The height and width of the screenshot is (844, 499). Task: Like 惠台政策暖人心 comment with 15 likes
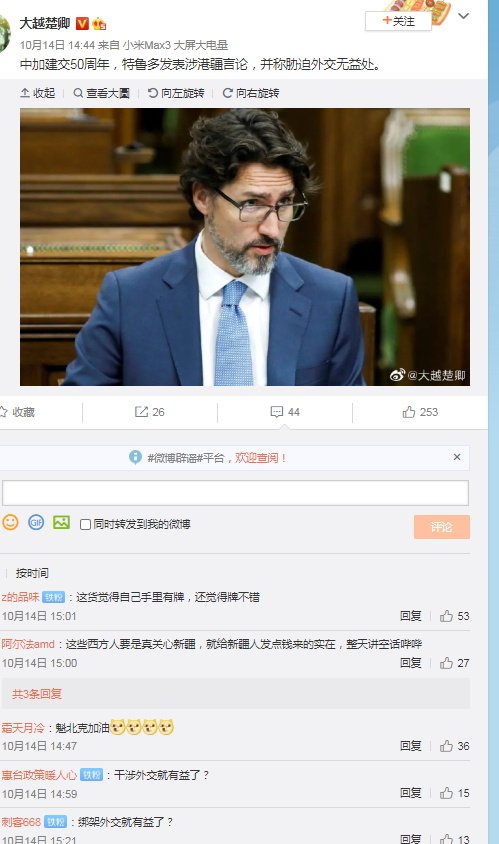pyautogui.click(x=454, y=793)
